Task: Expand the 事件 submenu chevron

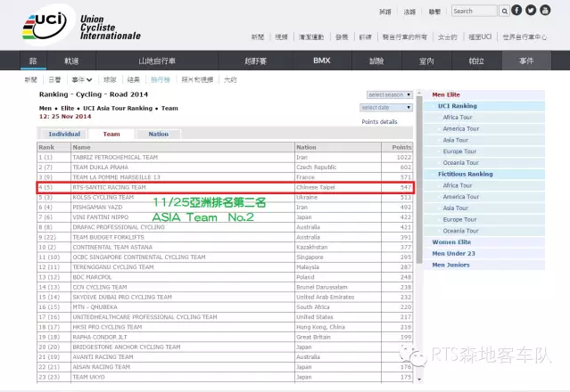Action: coord(89,80)
